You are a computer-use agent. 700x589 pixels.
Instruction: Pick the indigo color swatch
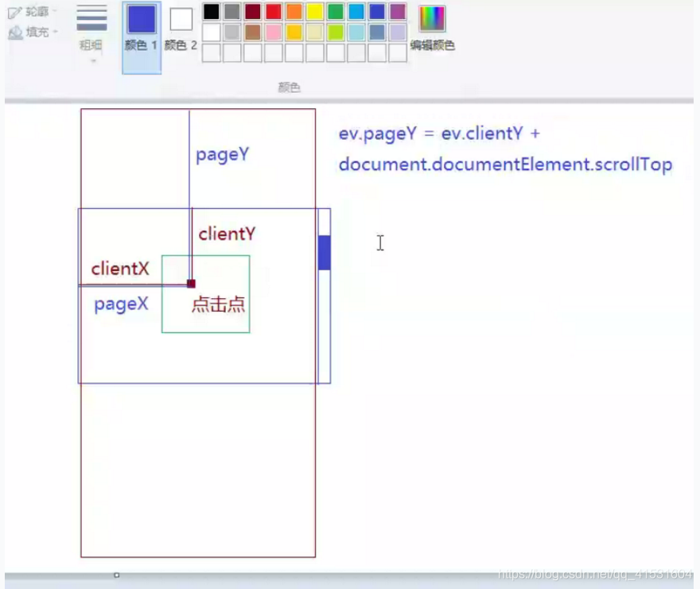[x=377, y=12]
